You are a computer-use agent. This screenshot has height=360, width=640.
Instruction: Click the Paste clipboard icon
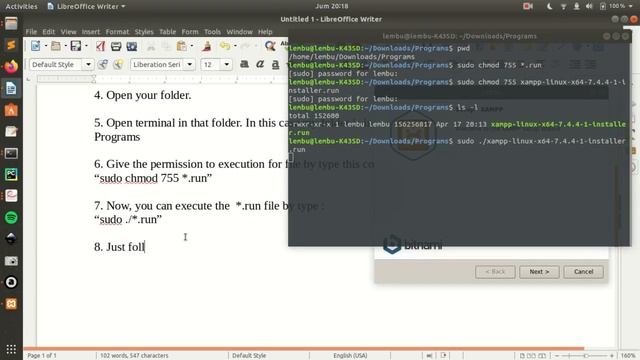pos(181,46)
